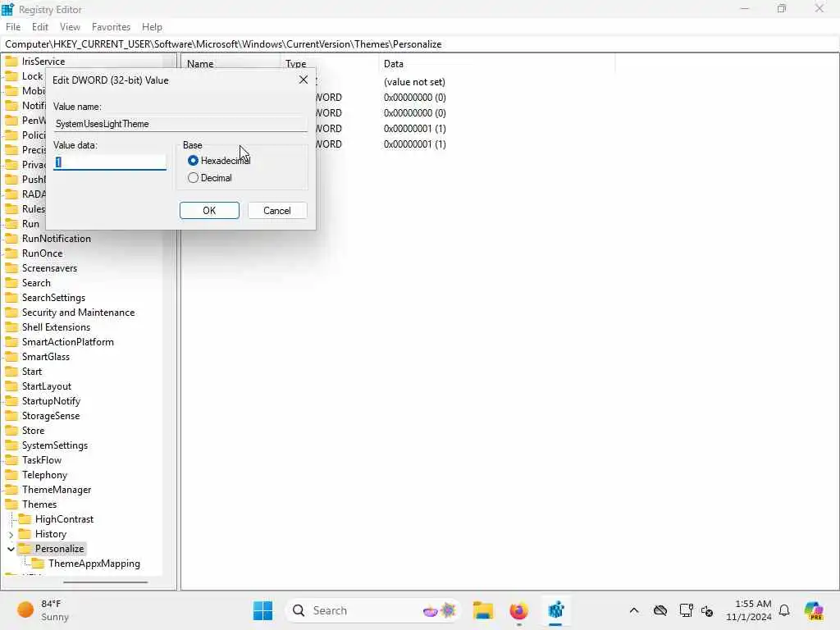Select the Telephony folder icon
840x630 pixels.
click(11, 475)
